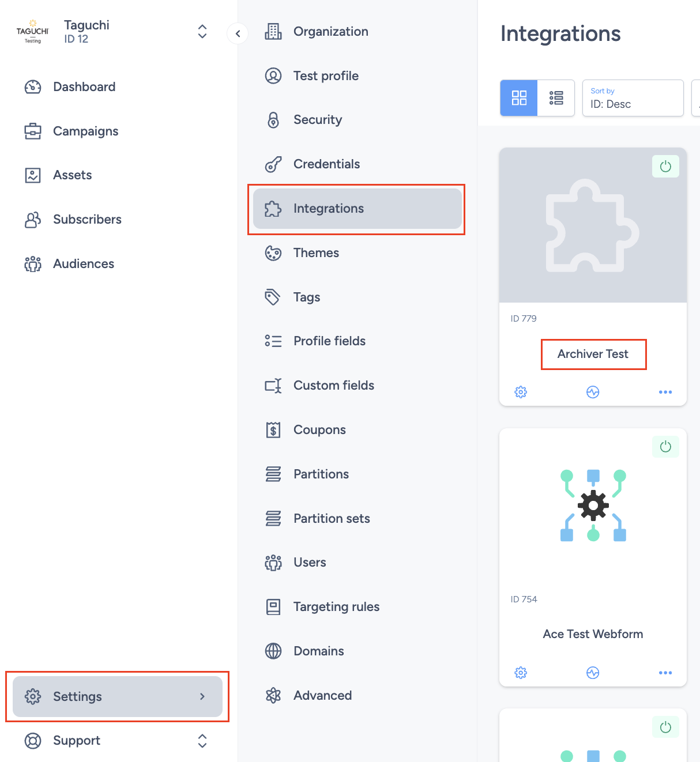Toggle power button on third integration card

click(665, 727)
